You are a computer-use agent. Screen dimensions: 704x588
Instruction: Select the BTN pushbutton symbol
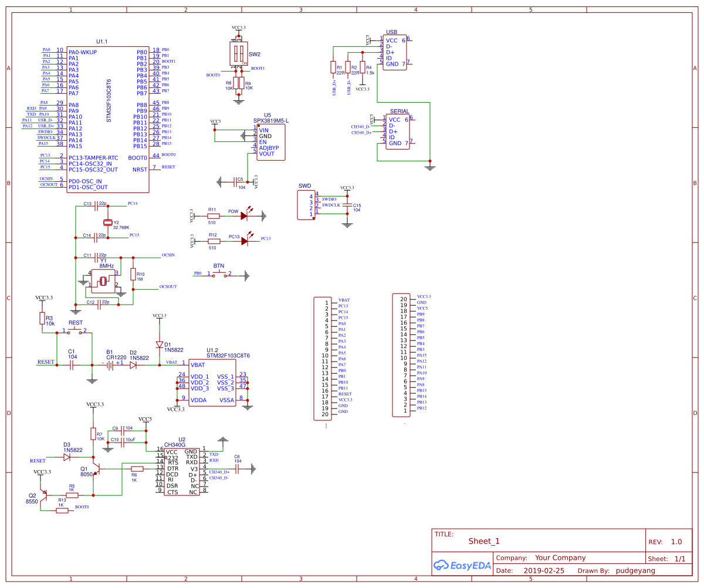coord(219,273)
